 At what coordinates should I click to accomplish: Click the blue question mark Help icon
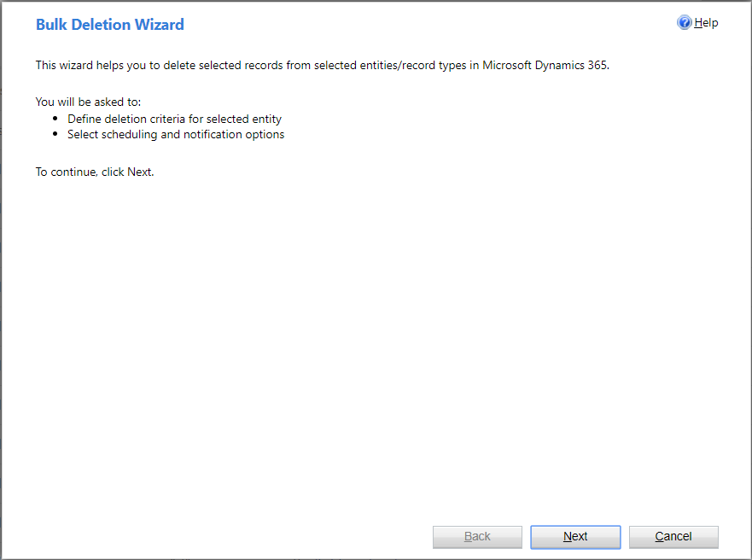685,22
